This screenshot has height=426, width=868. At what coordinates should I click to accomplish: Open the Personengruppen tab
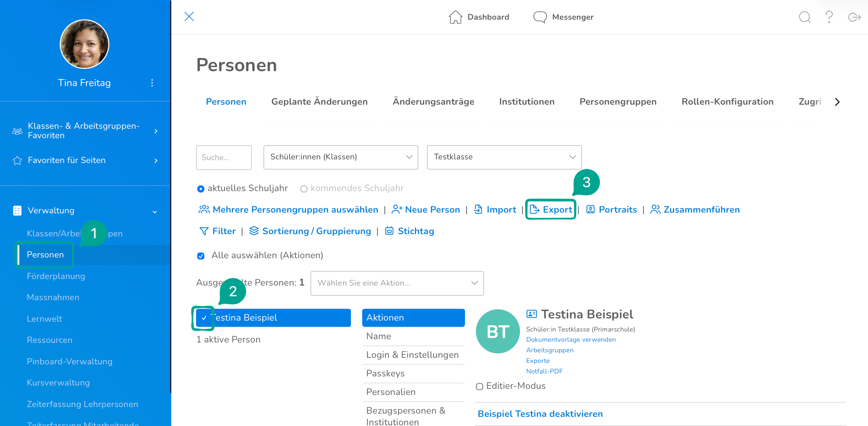pos(618,102)
